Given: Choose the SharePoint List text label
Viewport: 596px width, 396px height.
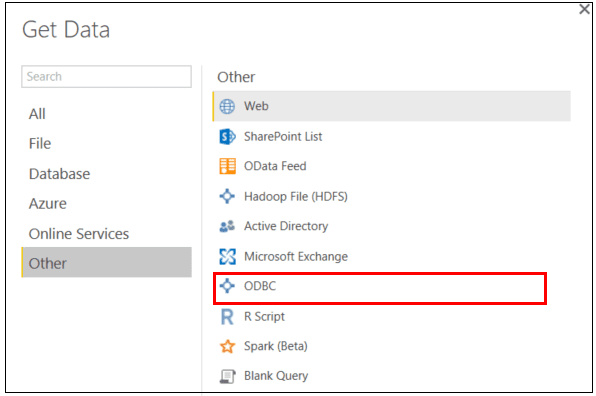Looking at the screenshot, I should [283, 136].
